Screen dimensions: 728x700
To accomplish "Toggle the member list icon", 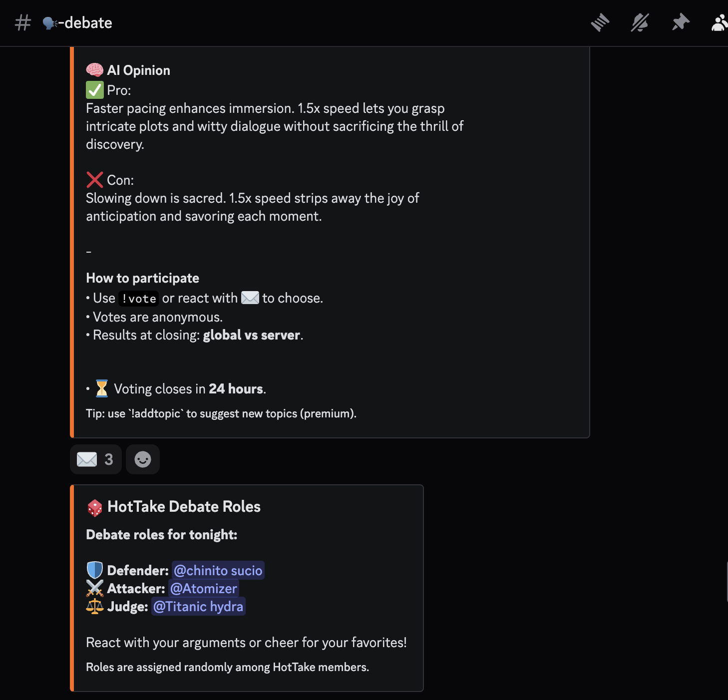I will [719, 22].
